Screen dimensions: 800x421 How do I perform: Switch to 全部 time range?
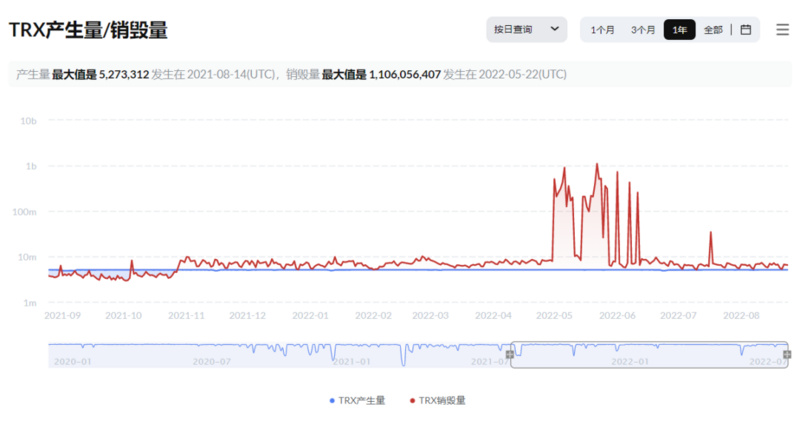(x=713, y=30)
